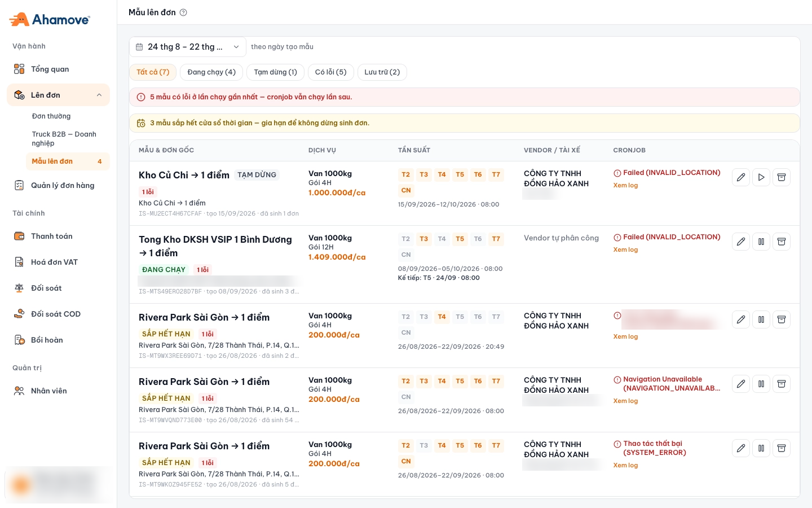Viewport: 812px width, 508px height.
Task: Edit the Rivera Park template with Navigation Unavailable
Action: [741, 384]
